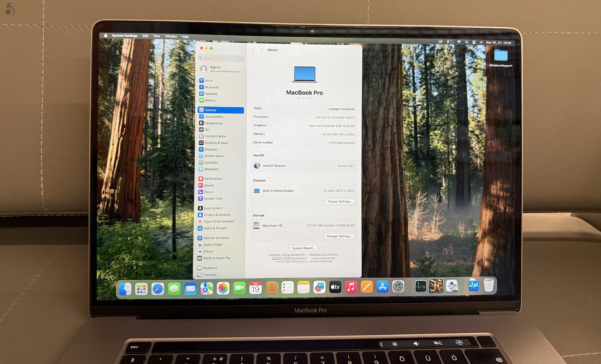Open Music app from the Dock
Viewport: 601px width, 364px height.
coord(351,287)
